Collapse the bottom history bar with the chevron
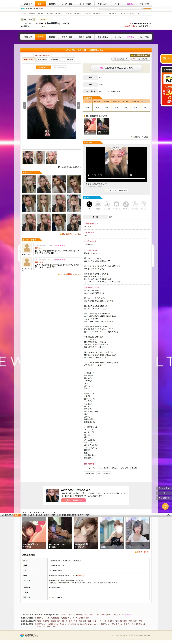Image resolution: width=172 pixels, height=644 pixels. click(x=168, y=515)
